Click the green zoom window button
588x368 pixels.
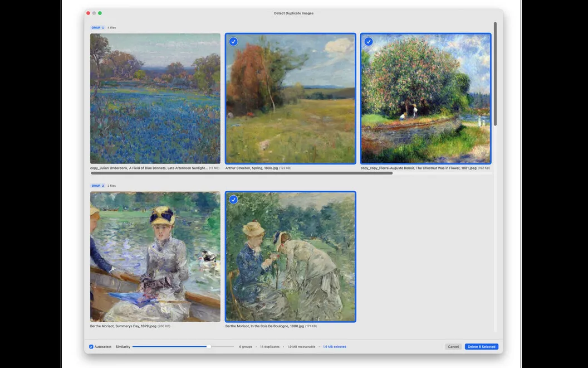[x=100, y=13]
